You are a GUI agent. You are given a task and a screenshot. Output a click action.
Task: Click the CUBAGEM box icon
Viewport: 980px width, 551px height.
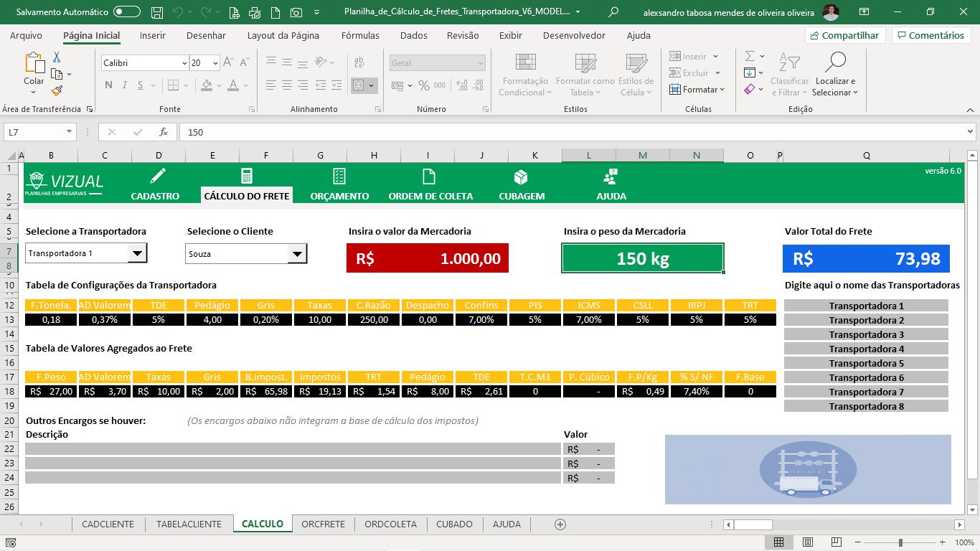tap(521, 176)
